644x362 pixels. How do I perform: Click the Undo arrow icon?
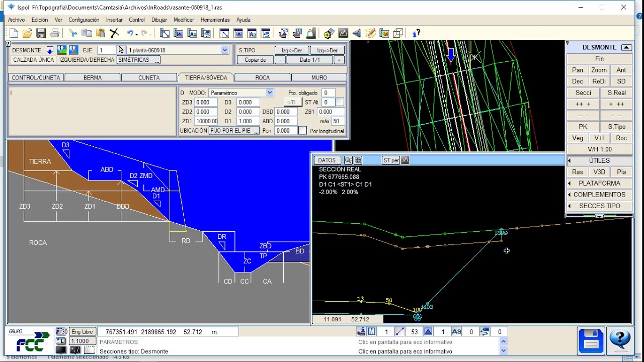tap(130, 33)
